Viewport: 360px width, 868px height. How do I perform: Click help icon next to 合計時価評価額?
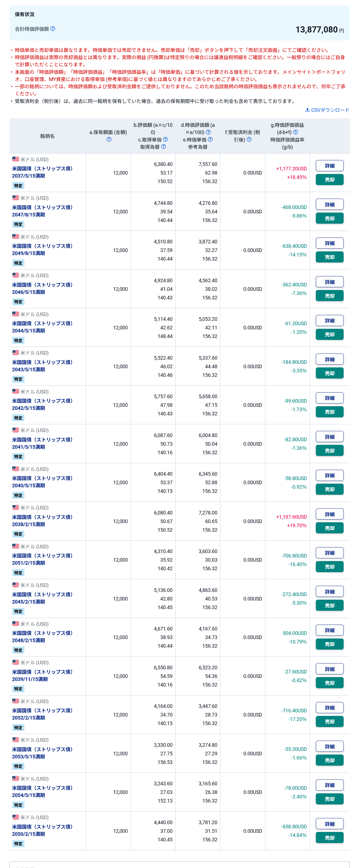pos(53,29)
